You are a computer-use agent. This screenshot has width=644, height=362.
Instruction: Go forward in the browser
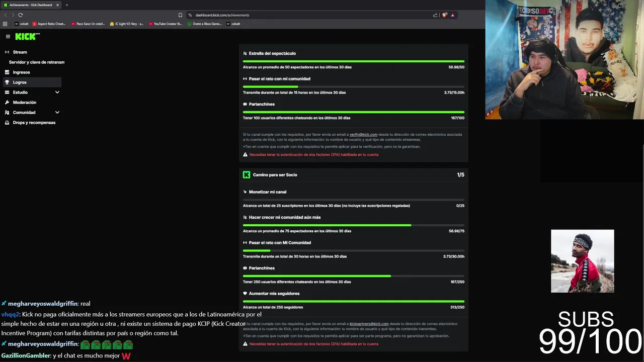tap(13, 15)
